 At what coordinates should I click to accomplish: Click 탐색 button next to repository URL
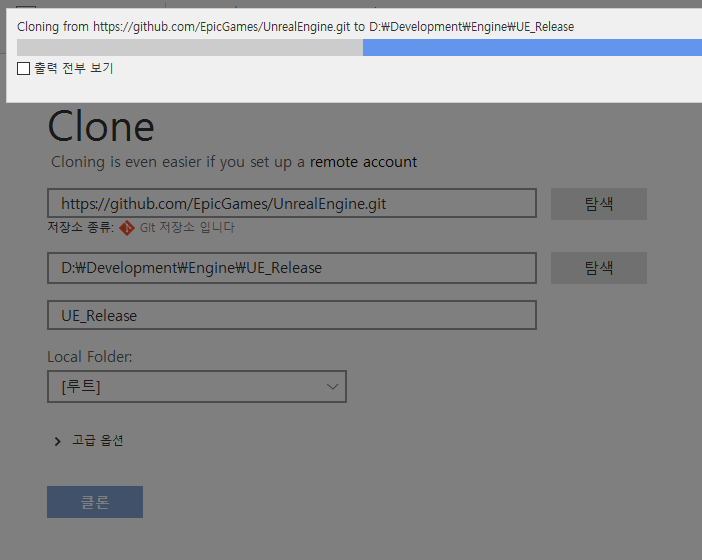(x=599, y=204)
